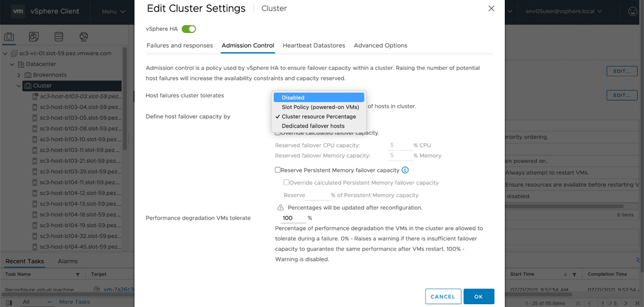Screen dimensions: 644x307
Task: Click the performance degradation percentage field
Action: (292, 218)
